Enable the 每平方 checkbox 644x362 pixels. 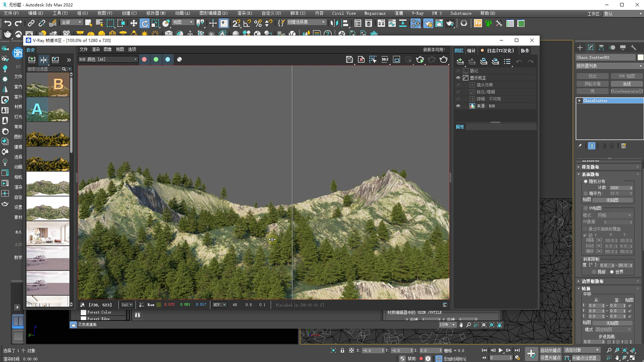pyautogui.click(x=586, y=194)
